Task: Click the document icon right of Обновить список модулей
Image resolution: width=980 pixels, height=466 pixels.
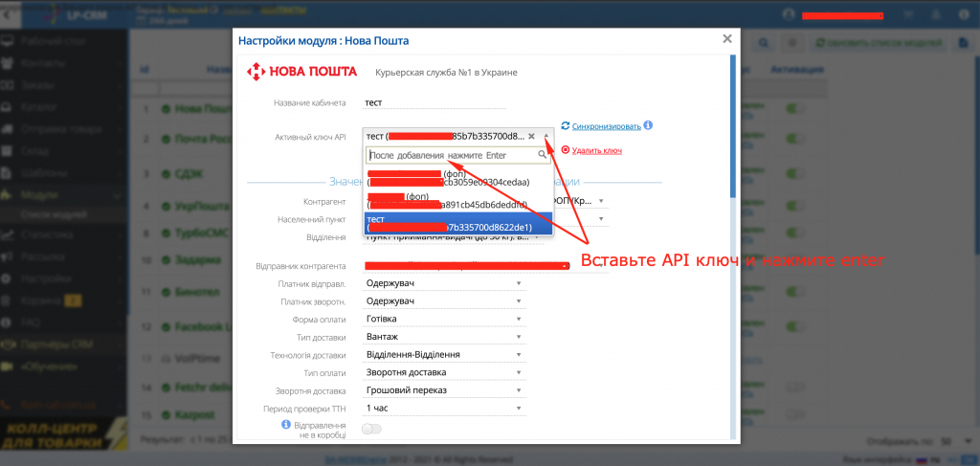Action: coord(965,43)
